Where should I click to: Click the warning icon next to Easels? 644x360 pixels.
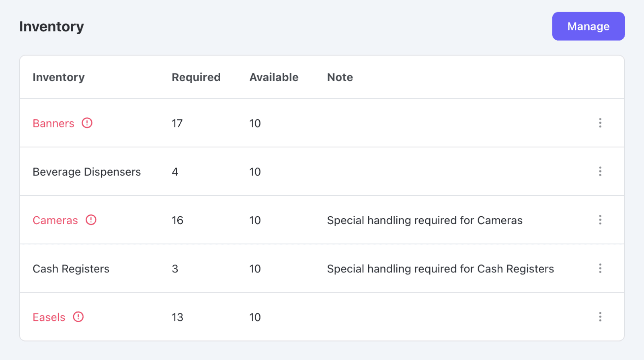[x=78, y=317]
